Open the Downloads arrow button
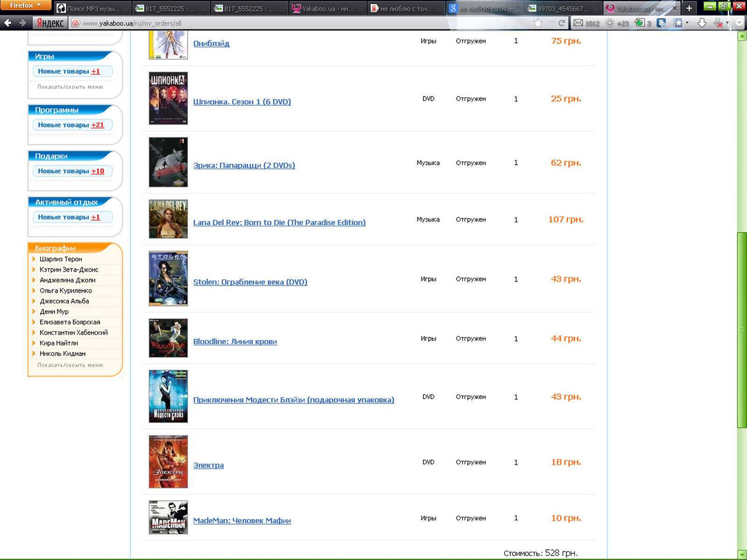Viewport: 747px width, 560px height. click(x=702, y=23)
